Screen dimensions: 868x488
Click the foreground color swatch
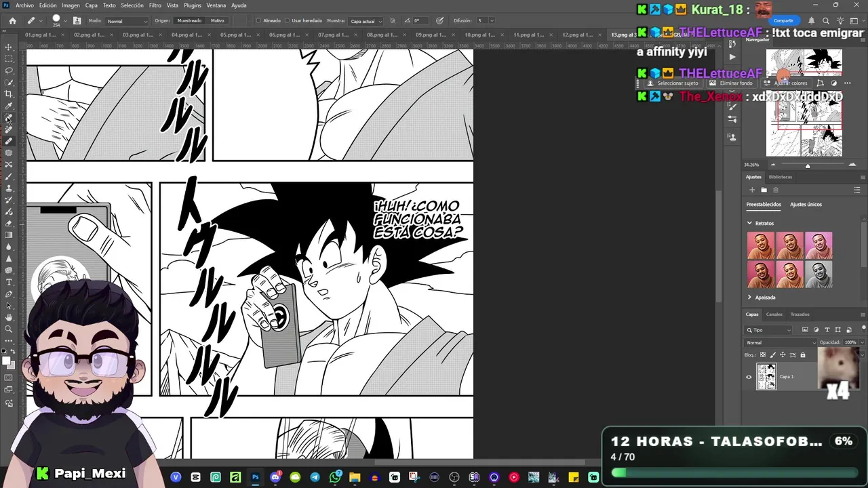tap(7, 360)
